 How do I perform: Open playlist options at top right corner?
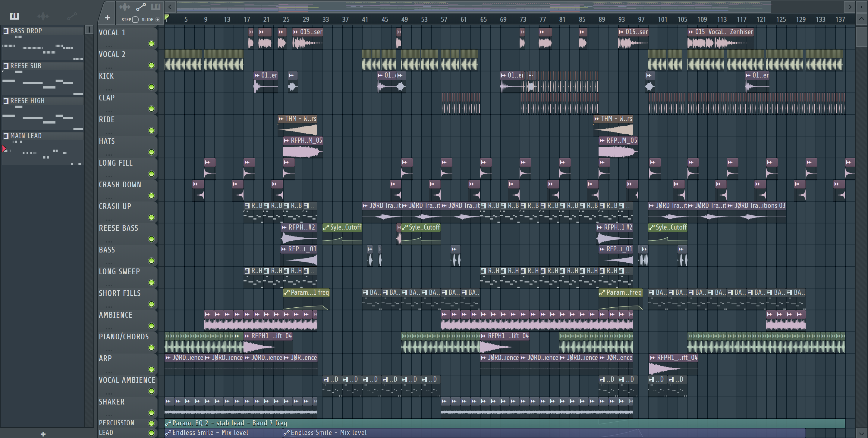[862, 7]
